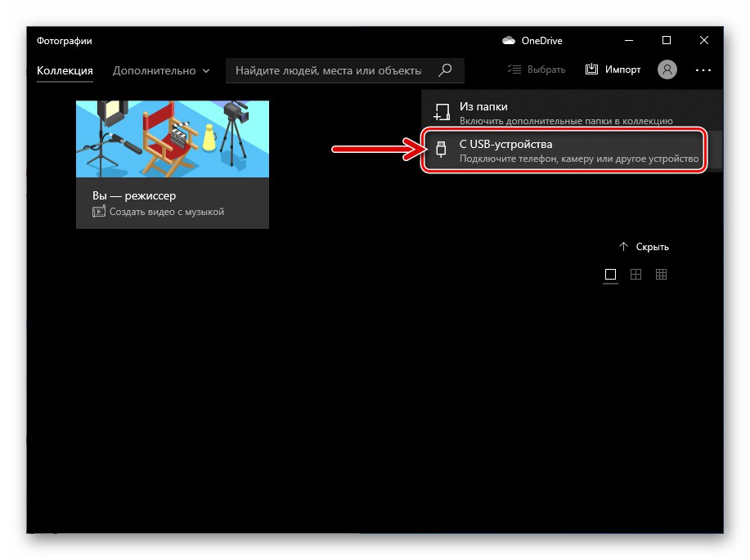
Task: Switch to the Коллекция tab
Action: (64, 70)
